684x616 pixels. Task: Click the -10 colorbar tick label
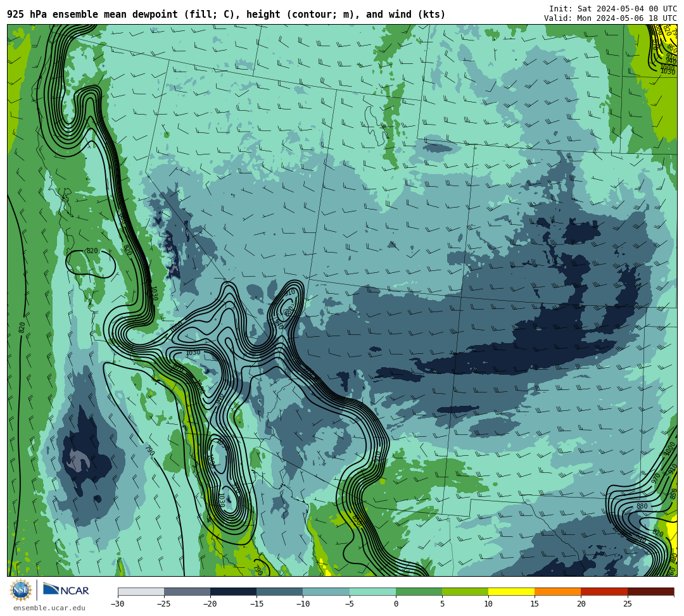click(x=303, y=604)
